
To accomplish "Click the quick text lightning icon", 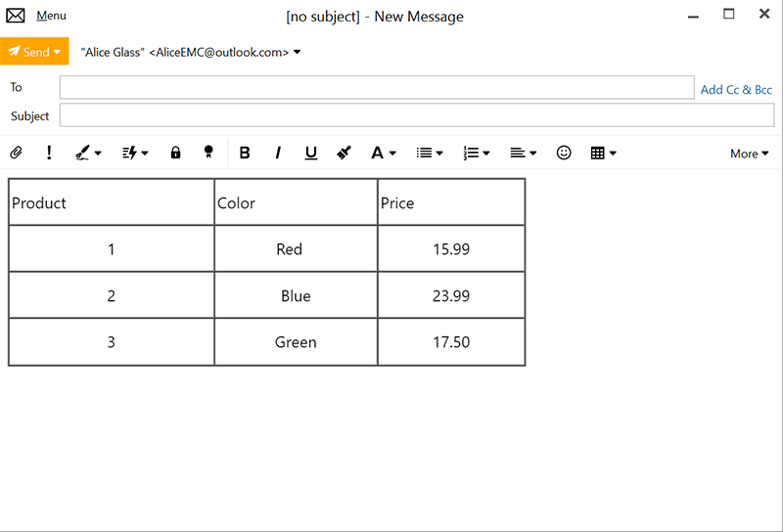I will (x=130, y=153).
